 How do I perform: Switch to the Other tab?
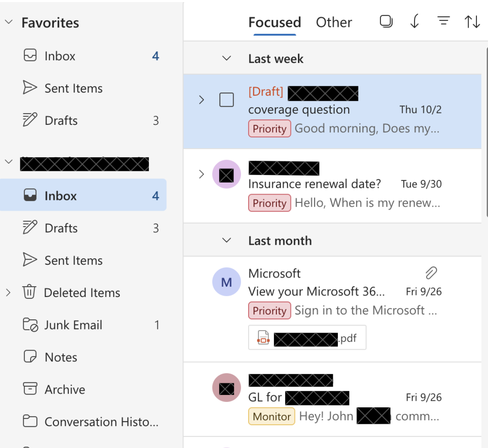334,22
